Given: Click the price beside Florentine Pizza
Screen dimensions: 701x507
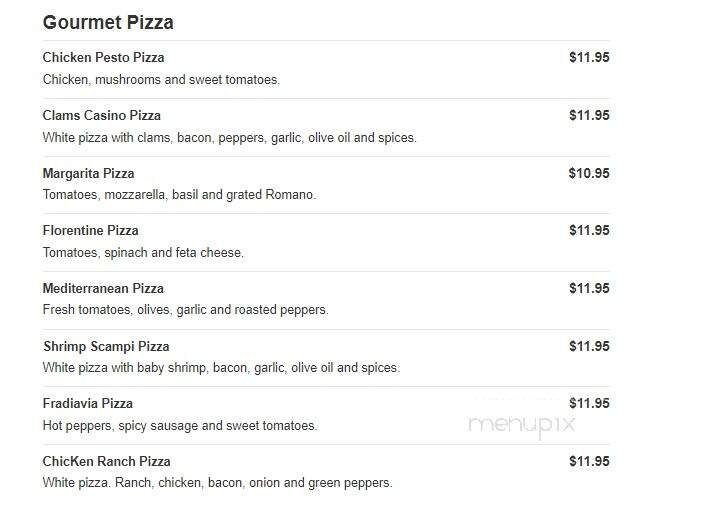Looking at the screenshot, I should (x=589, y=230).
